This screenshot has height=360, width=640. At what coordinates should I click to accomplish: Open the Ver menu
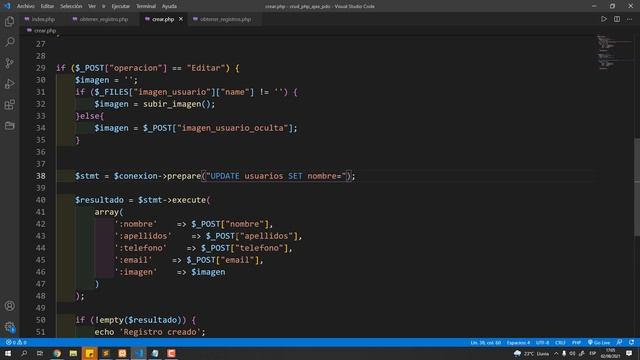92,6
